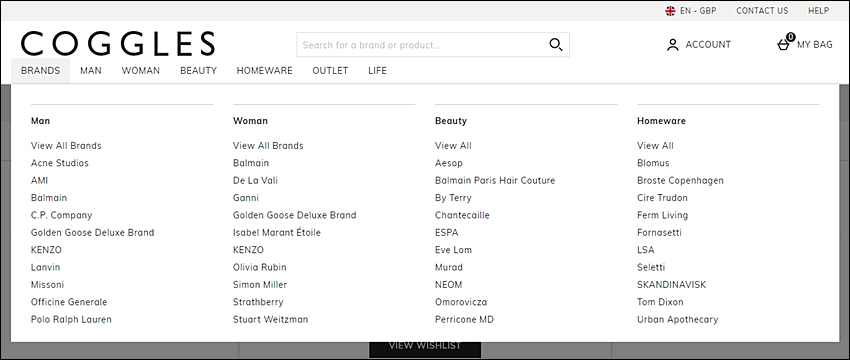850x360 pixels.
Task: Choose Olivia Rubin brand
Action: 260,267
